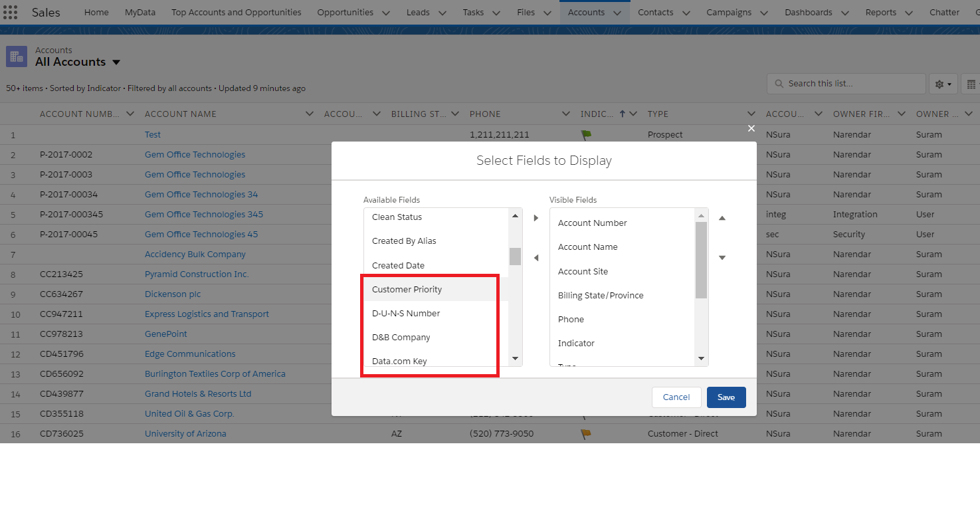This screenshot has height=523, width=980.
Task: Select D-U-N-S Number in Available Fields
Action: point(436,313)
